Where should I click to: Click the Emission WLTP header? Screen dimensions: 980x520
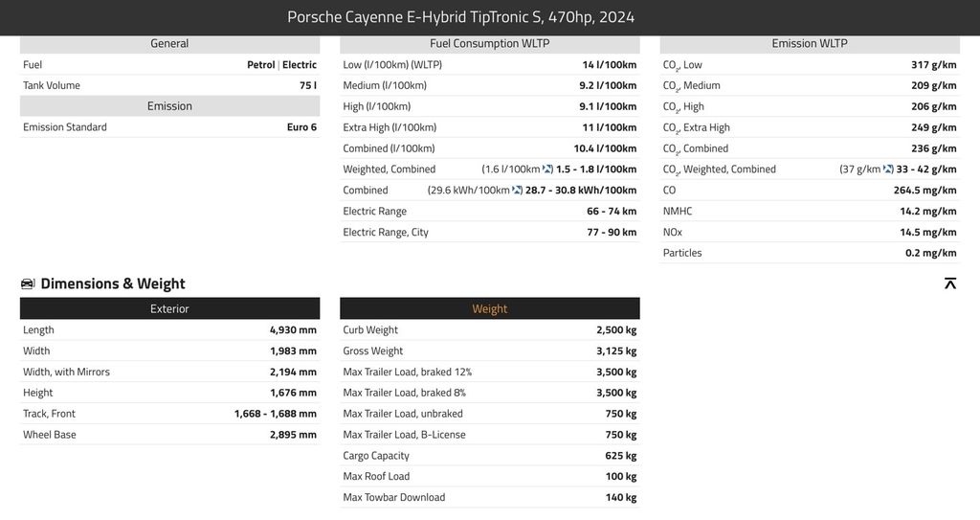tap(809, 43)
